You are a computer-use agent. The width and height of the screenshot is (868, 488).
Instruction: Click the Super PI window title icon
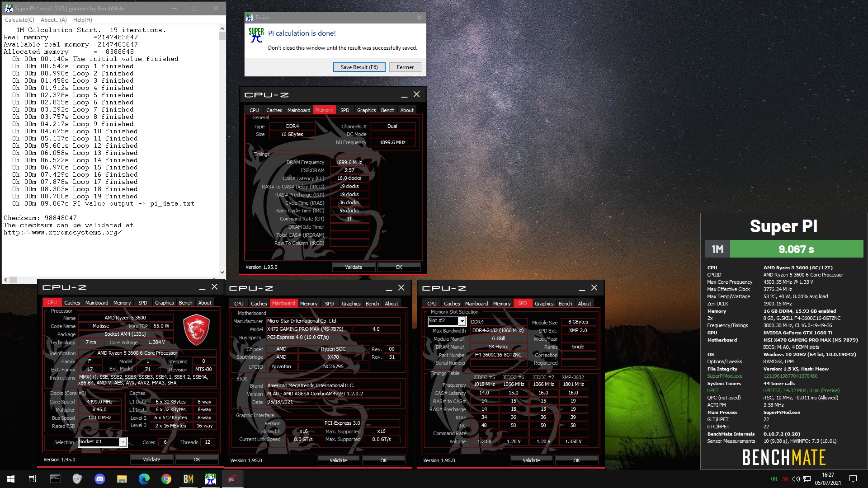pyautogui.click(x=9, y=8)
